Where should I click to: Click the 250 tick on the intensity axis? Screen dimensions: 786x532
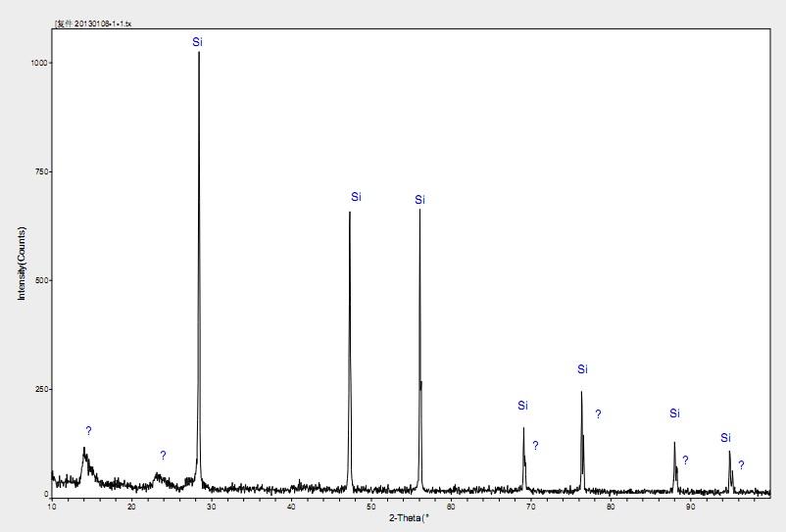pyautogui.click(x=41, y=389)
